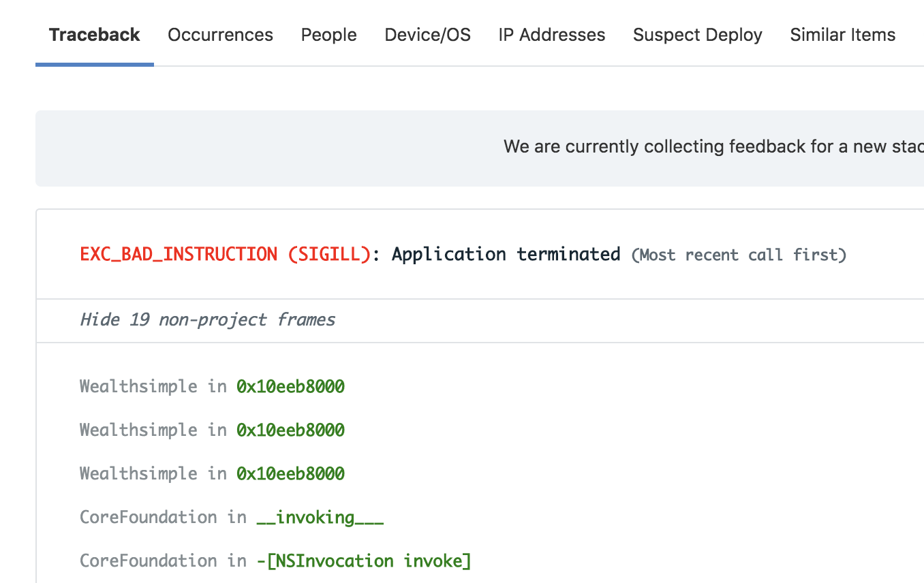View the Similar Items tab
Viewport: 924px width, 583px height.
(x=842, y=35)
